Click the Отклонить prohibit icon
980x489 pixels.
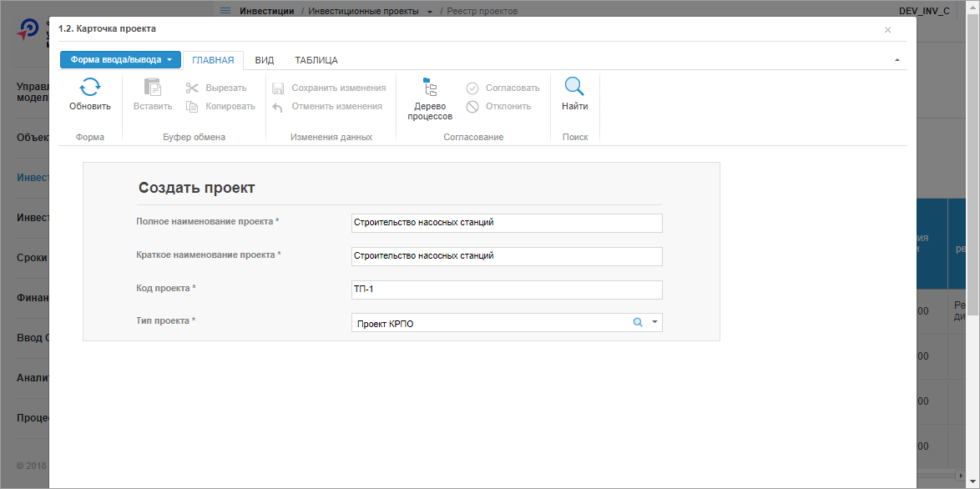472,107
